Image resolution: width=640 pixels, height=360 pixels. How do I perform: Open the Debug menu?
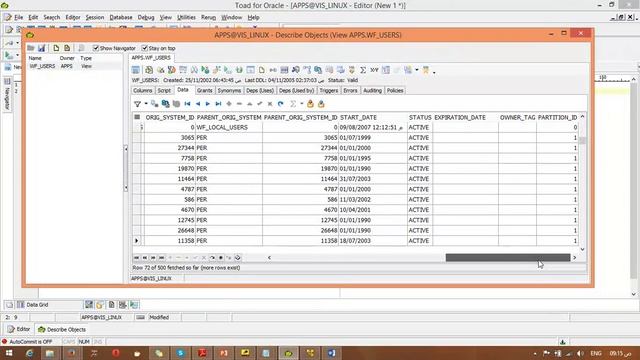click(x=146, y=18)
